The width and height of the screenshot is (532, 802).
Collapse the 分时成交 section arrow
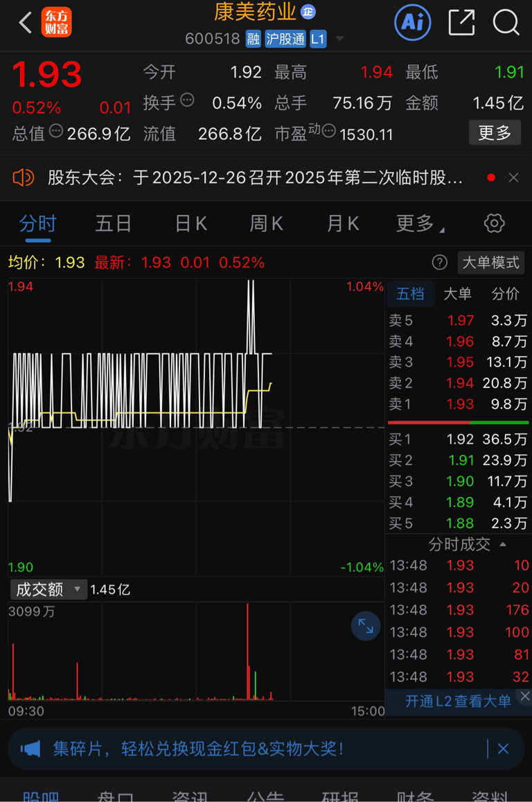coord(503,544)
